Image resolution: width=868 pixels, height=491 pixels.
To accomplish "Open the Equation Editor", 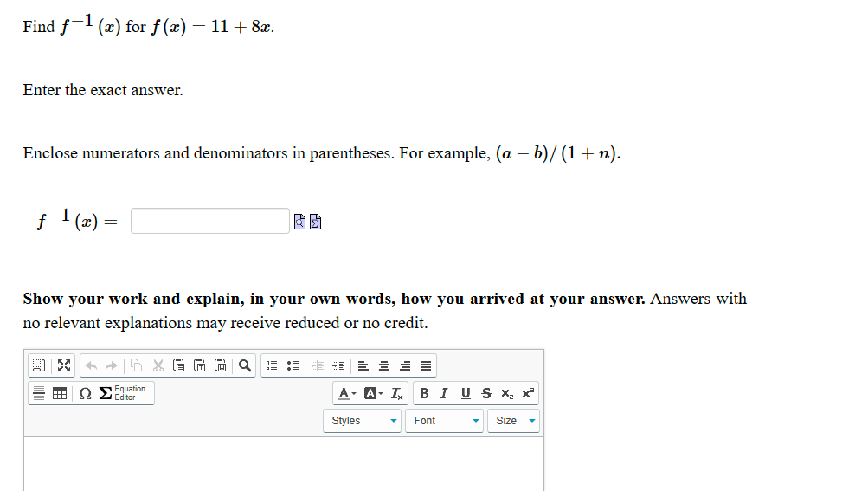I will click(x=123, y=393).
